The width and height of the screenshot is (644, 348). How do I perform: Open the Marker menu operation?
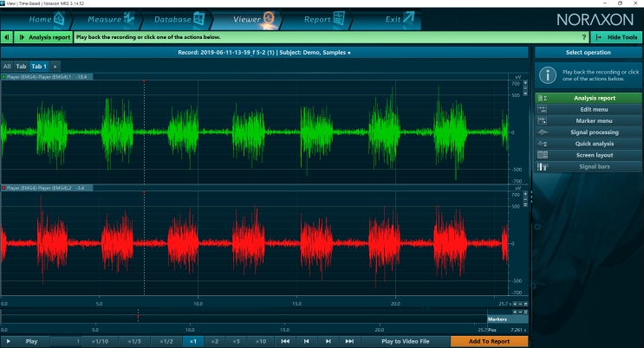click(589, 121)
